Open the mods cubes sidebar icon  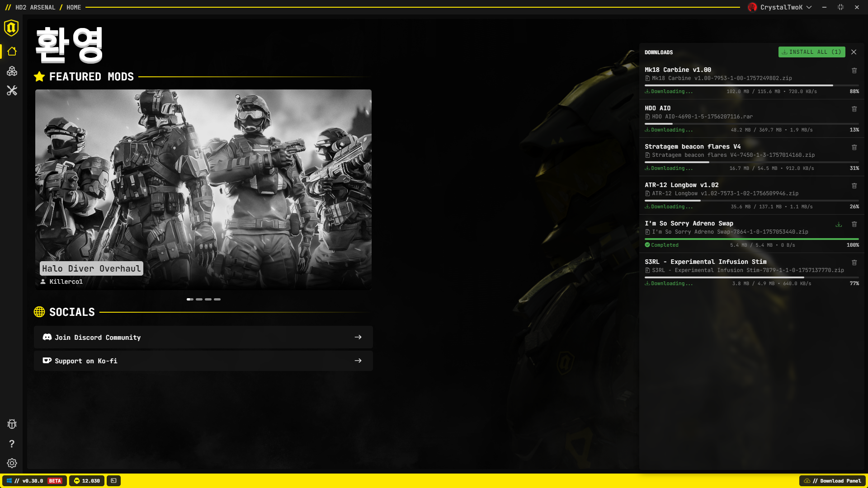coord(12,71)
